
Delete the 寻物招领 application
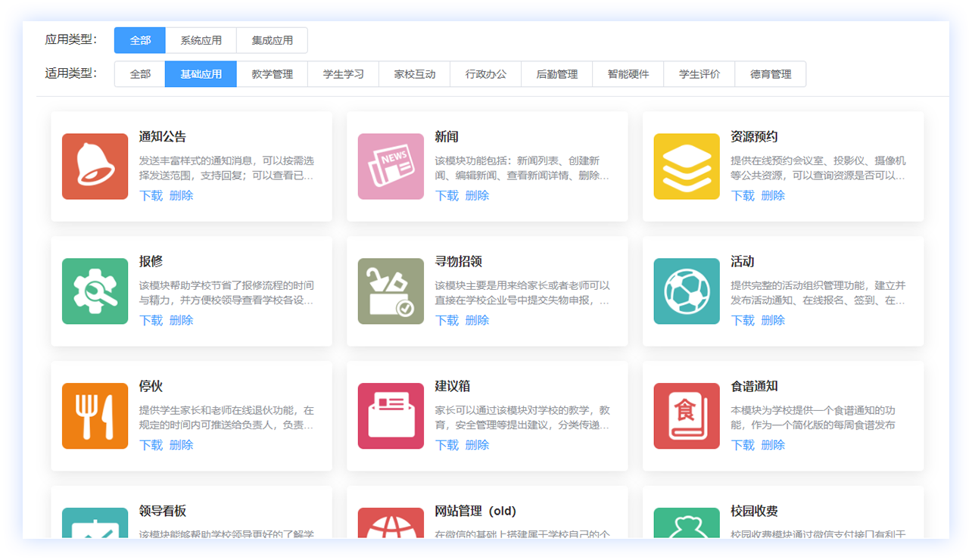point(477,320)
